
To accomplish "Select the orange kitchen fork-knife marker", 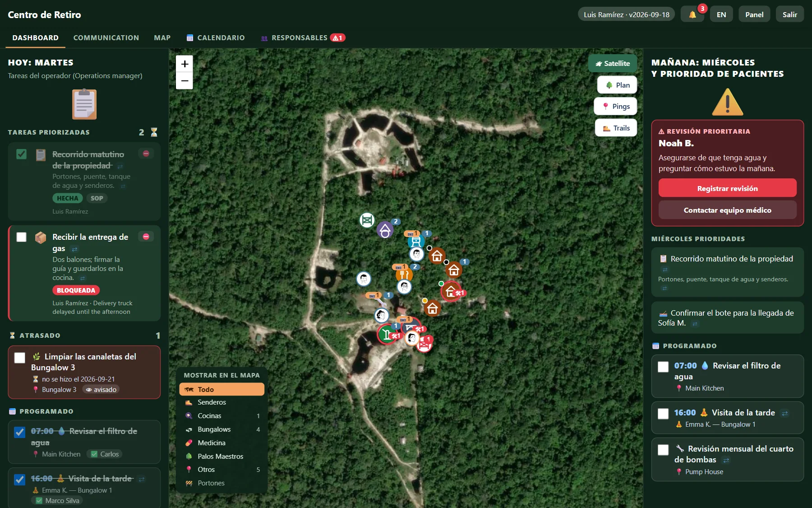I will (404, 274).
